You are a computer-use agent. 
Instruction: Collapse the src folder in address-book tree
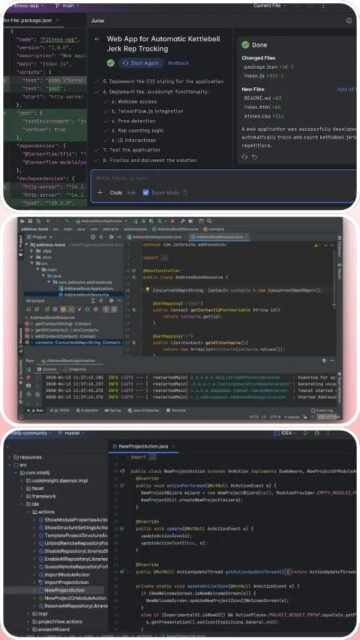(x=31, y=263)
